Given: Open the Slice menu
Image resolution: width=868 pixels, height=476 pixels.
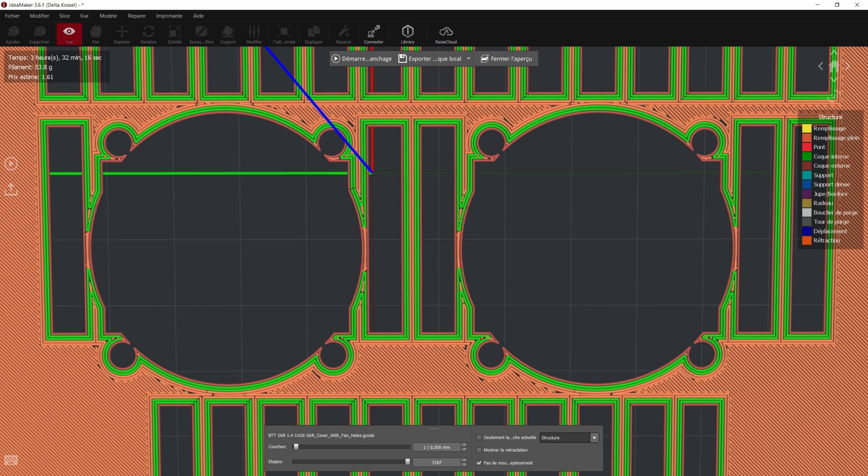Looking at the screenshot, I should click(x=64, y=16).
